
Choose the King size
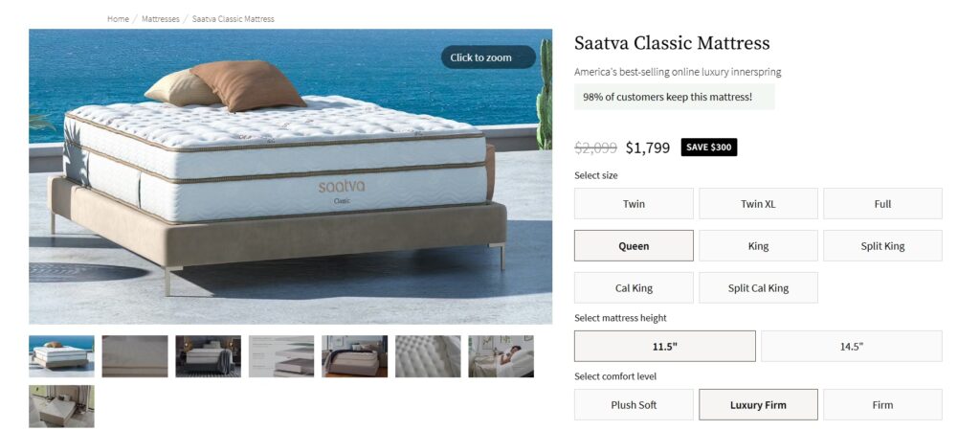click(x=758, y=246)
